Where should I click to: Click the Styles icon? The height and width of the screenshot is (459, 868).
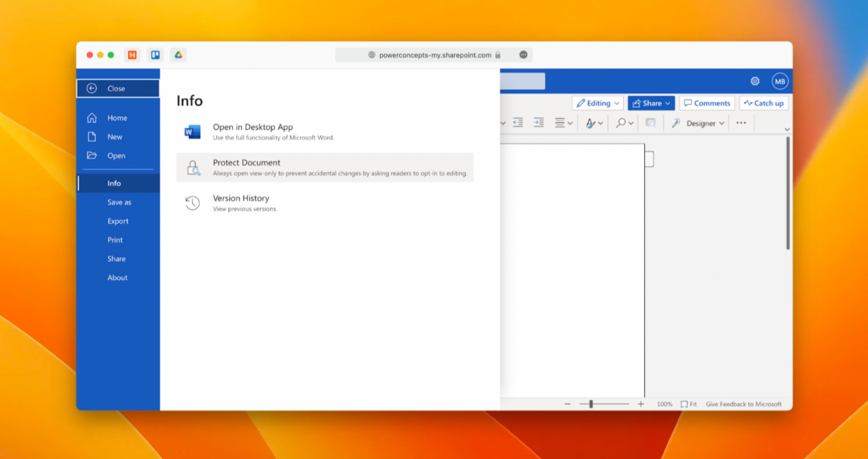pyautogui.click(x=591, y=123)
